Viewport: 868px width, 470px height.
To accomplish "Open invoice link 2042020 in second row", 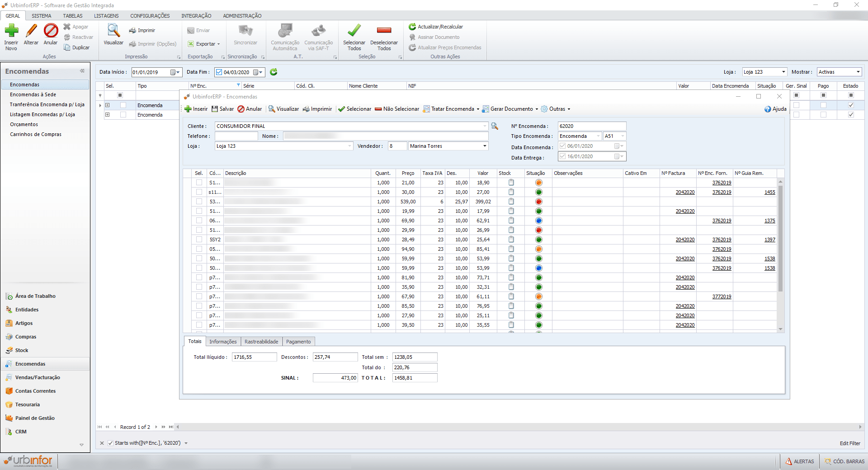I will (685, 192).
